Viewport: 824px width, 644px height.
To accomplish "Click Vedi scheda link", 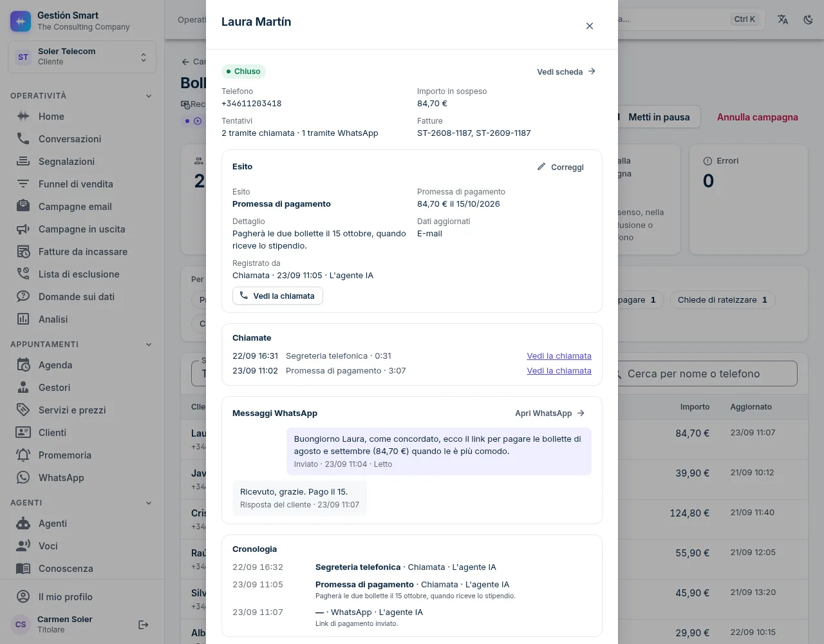I will [566, 71].
